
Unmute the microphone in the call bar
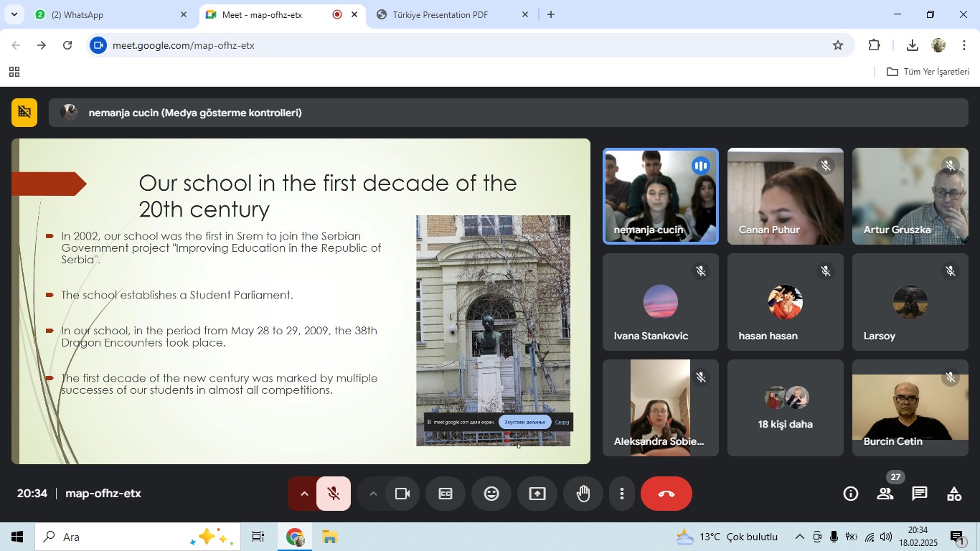point(333,494)
